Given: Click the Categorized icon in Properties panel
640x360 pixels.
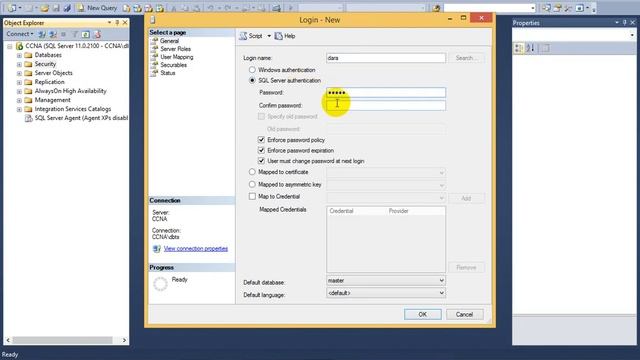Looking at the screenshot, I should tap(519, 48).
